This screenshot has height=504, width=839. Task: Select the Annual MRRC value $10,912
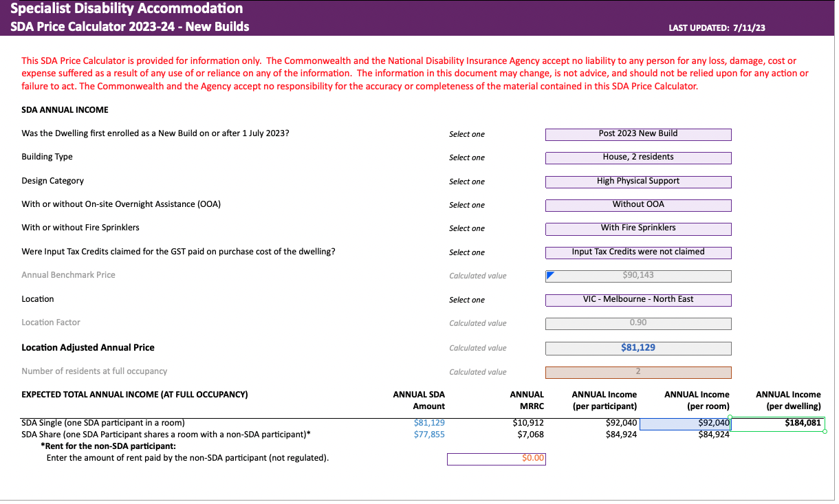[528, 423]
